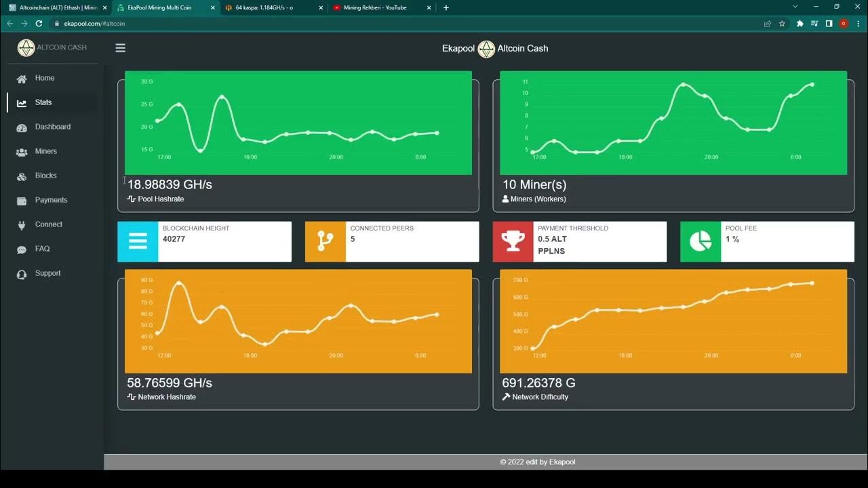Click the Home house icon
868x488 pixels.
[22, 79]
